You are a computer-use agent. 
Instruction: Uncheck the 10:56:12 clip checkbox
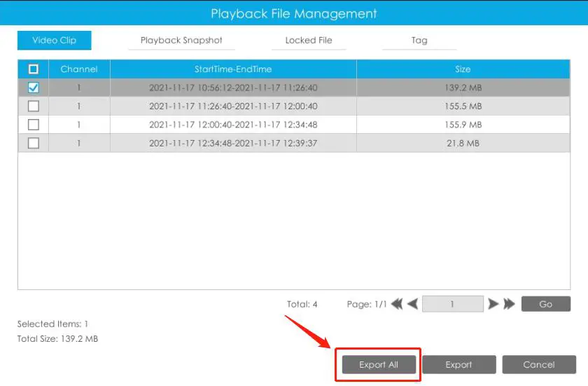34,88
